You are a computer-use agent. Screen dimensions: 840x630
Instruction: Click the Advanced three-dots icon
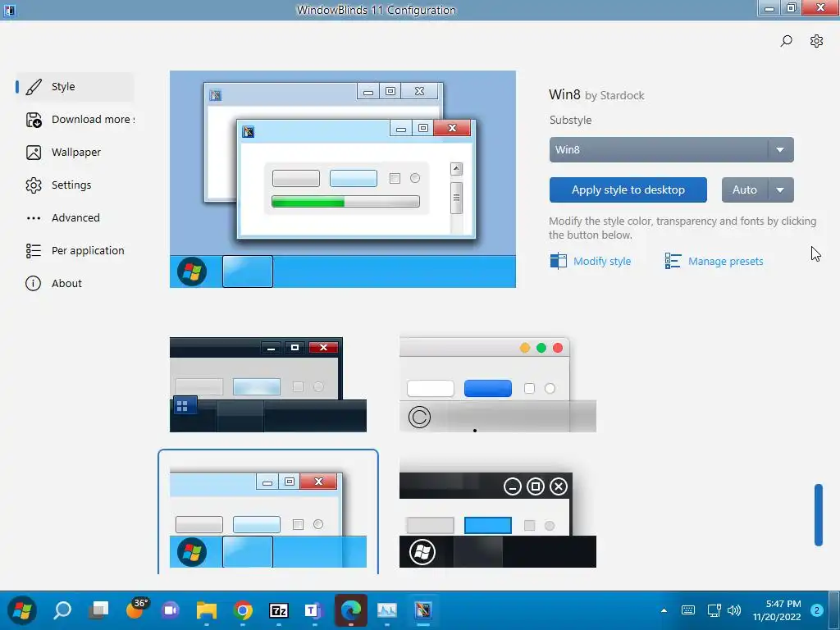click(x=34, y=218)
